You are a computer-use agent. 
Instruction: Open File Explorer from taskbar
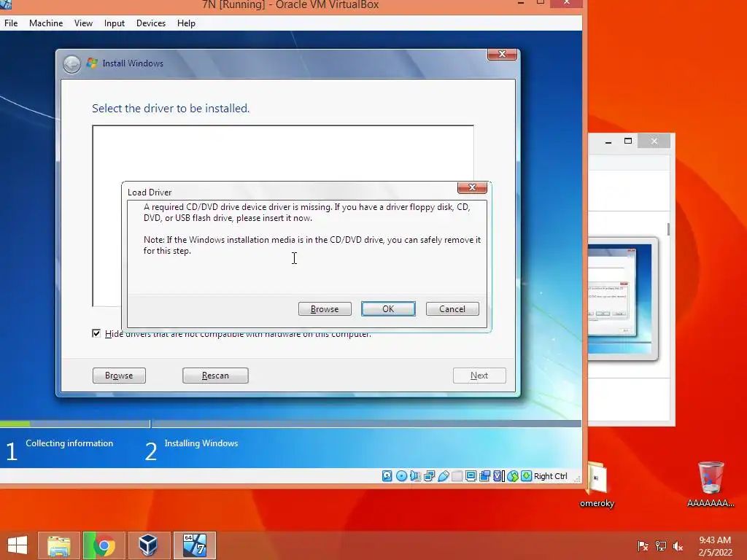point(58,545)
